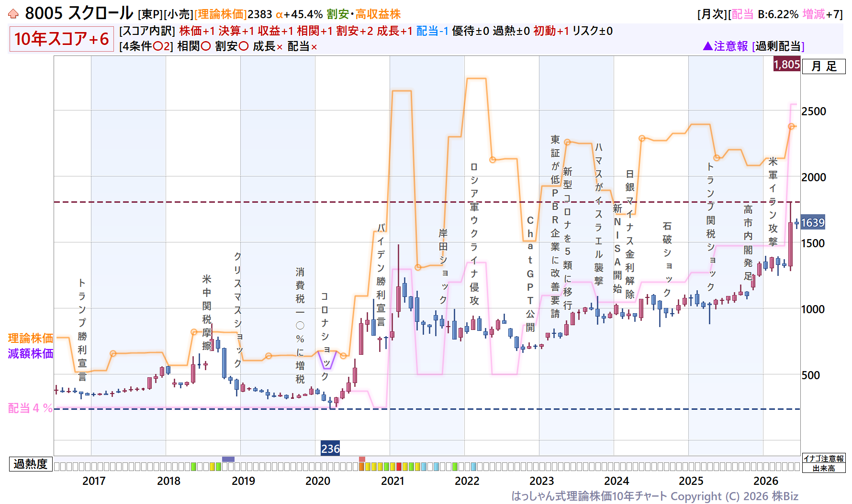Click the コロナショック event label
Screen dimensions: 852x504
[325, 337]
